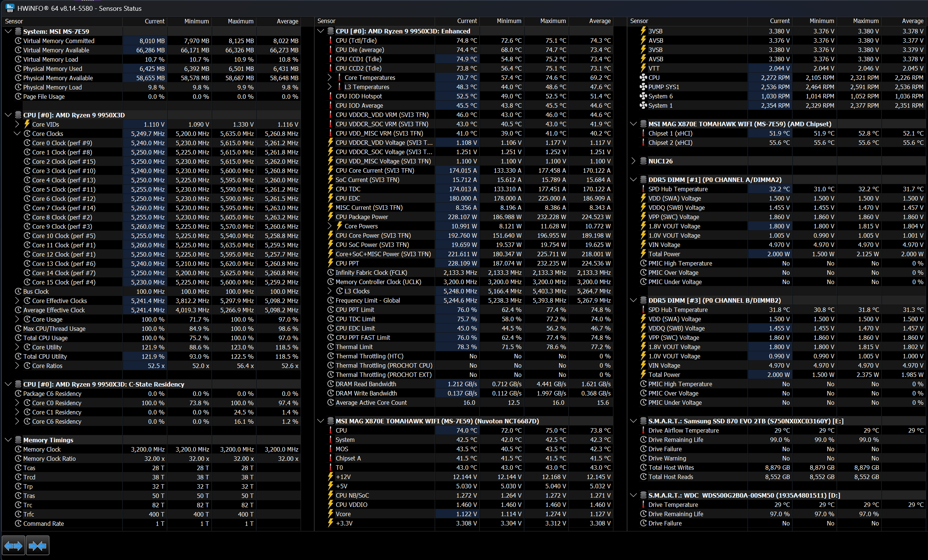Expand the NUC126 sensor group
Image resolution: width=928 pixels, height=560 pixels.
click(633, 161)
